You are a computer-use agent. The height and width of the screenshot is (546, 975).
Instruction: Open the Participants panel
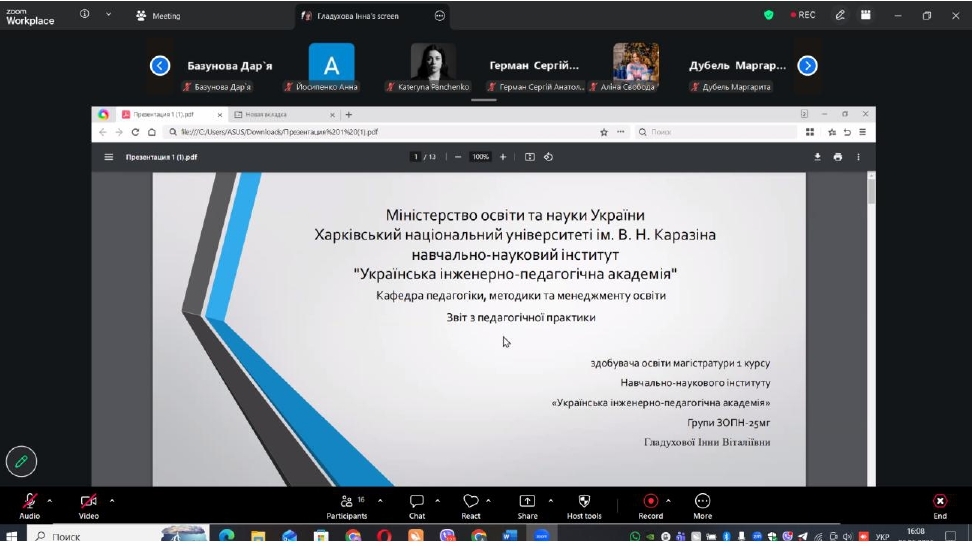pyautogui.click(x=346, y=507)
